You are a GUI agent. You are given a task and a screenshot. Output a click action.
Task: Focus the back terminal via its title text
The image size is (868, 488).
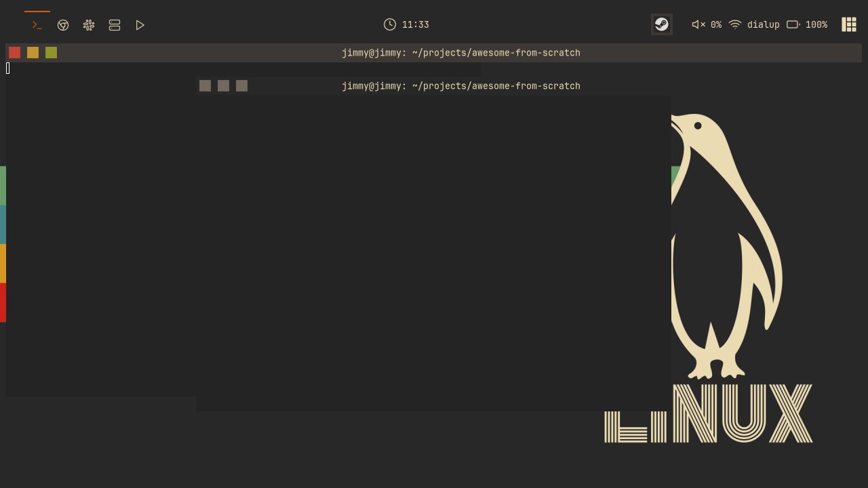coord(461,53)
